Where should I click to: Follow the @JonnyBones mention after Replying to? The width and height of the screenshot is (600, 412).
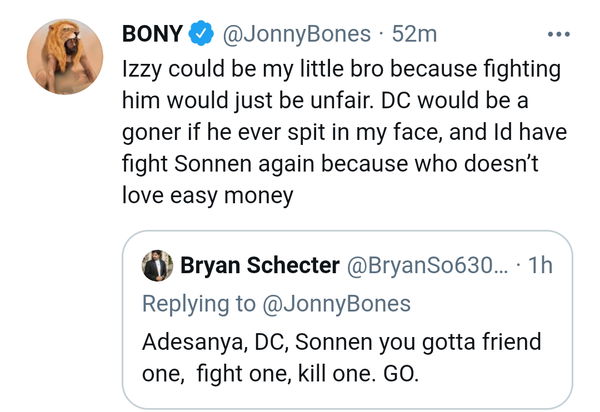click(x=336, y=303)
